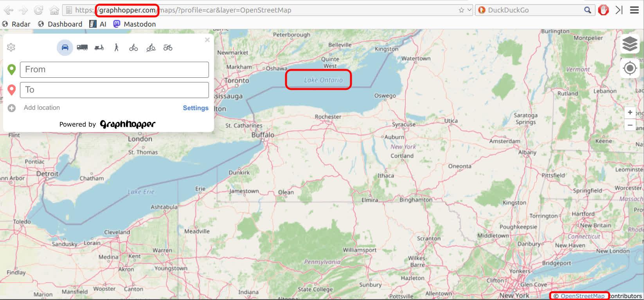
Task: Click the Poughkeepsie city label
Action: 518,227
